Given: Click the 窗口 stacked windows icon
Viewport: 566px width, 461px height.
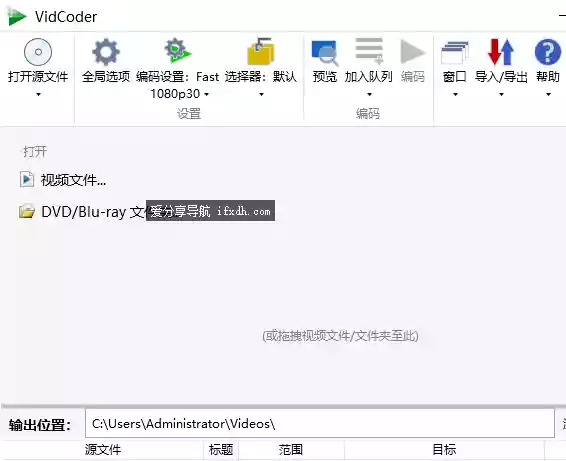Looking at the screenshot, I should 455,53.
